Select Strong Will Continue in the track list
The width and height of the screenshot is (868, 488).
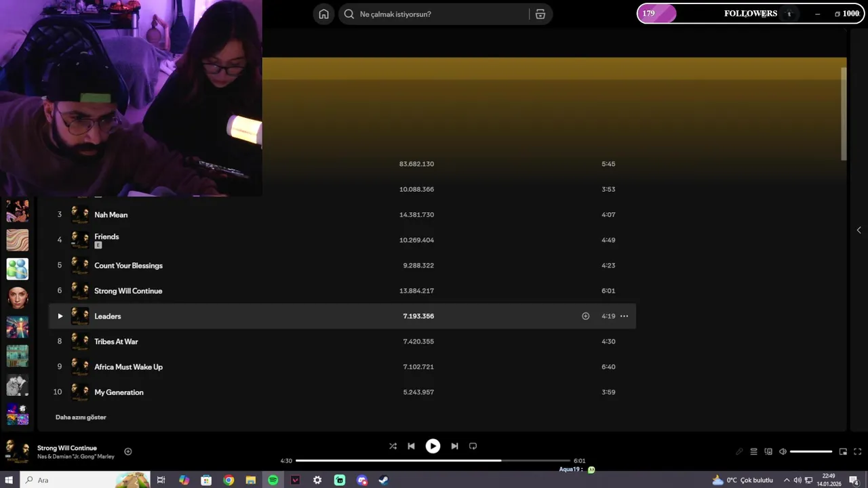[128, 291]
